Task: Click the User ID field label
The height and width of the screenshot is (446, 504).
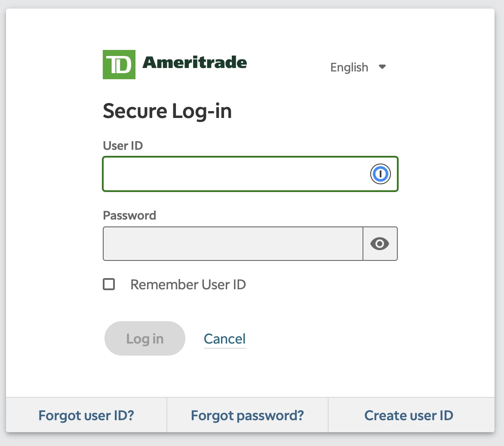Action: (x=123, y=146)
